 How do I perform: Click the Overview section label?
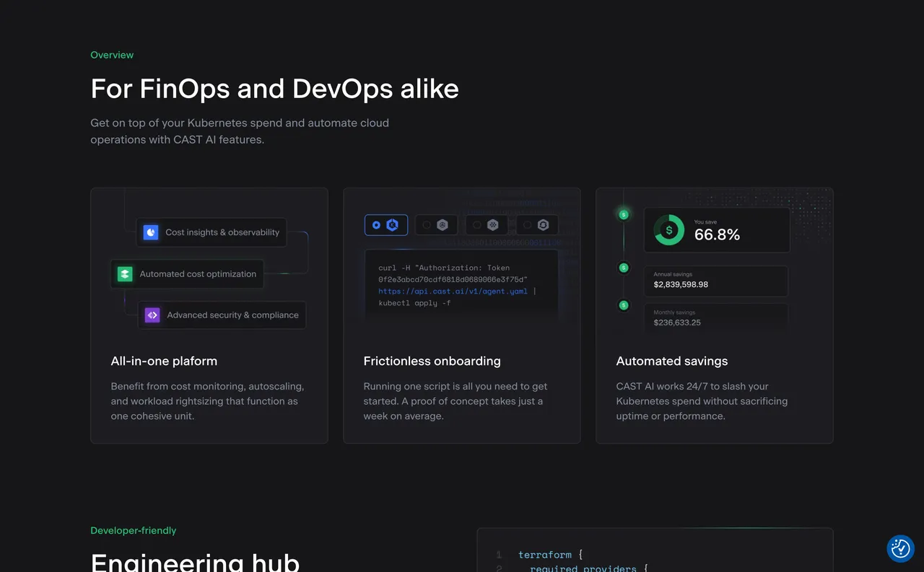tap(112, 55)
